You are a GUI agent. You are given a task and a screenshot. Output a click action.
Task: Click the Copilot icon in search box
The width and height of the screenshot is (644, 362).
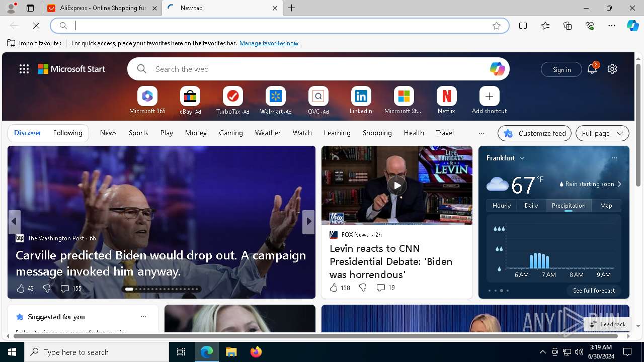tap(497, 69)
